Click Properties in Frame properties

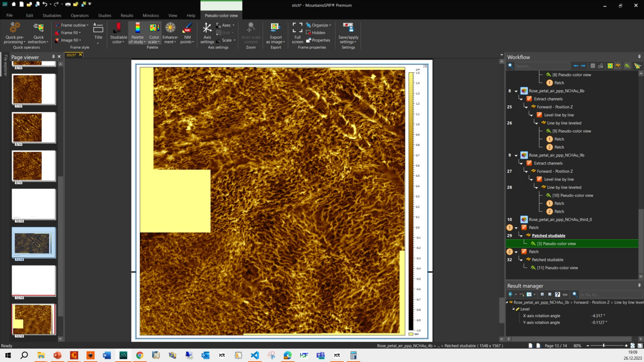318,40
